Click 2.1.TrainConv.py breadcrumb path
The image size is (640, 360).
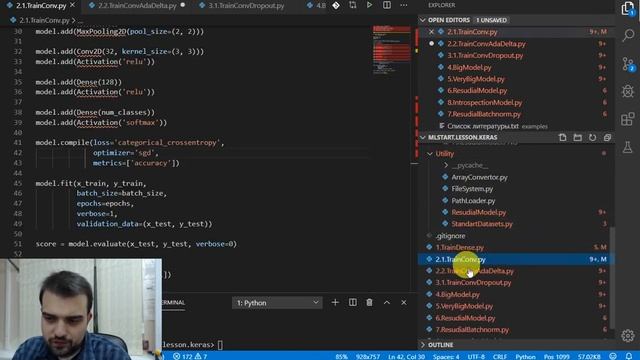(x=44, y=20)
